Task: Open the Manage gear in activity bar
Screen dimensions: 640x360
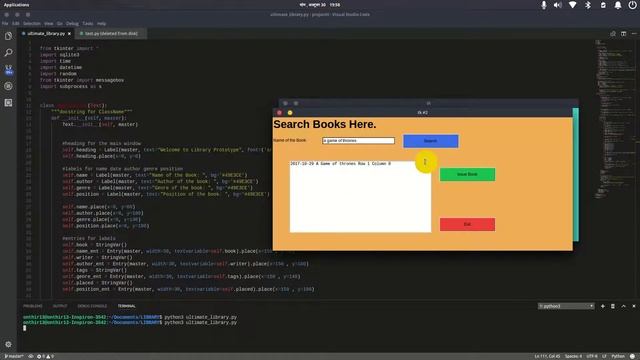Action: (x=8, y=344)
